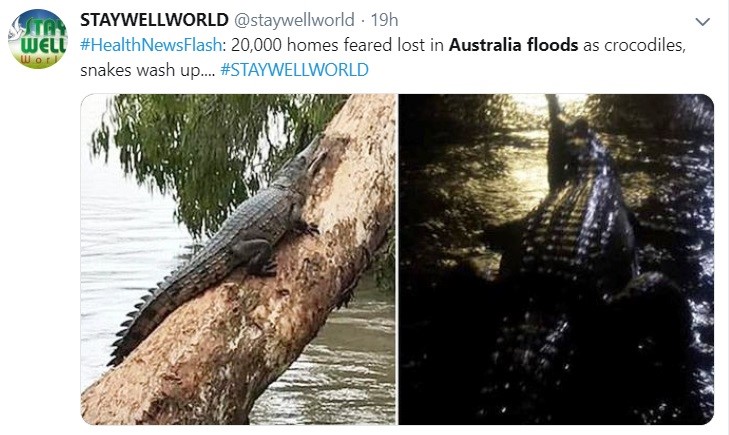The height and width of the screenshot is (435, 729).
Task: Click the 'as crocodiles,' text in tweet
Action: click(634, 45)
